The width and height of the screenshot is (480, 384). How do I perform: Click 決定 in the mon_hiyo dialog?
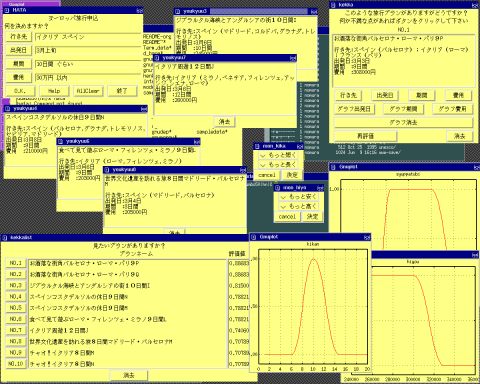[312, 217]
